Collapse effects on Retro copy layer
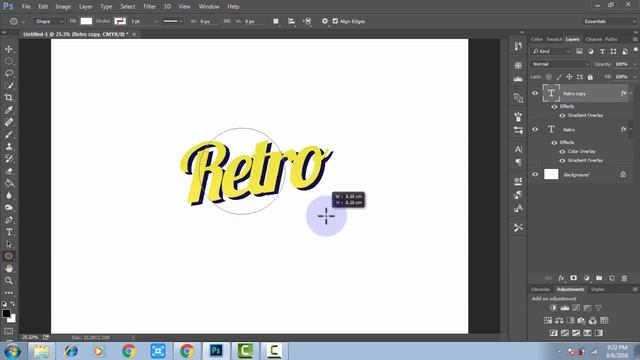Screen dimensions: 640x360 click(x=631, y=93)
